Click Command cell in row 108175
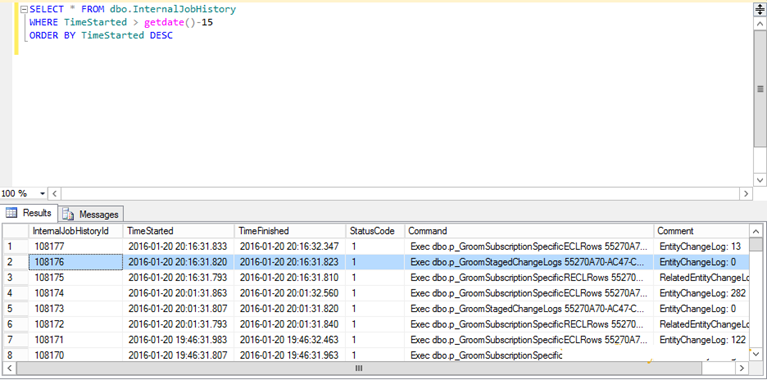Screen dimensions: 767x380 [529, 277]
